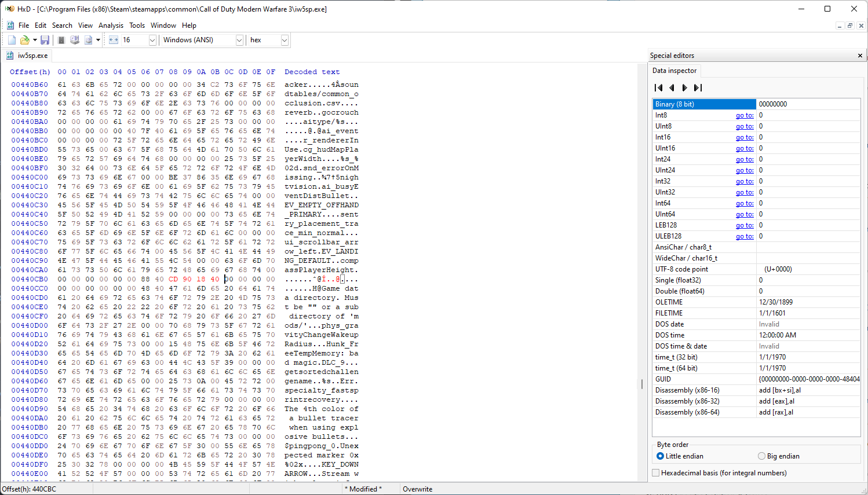This screenshot has height=495, width=868.
Task: Open the hex offset base dropdown
Action: [285, 40]
